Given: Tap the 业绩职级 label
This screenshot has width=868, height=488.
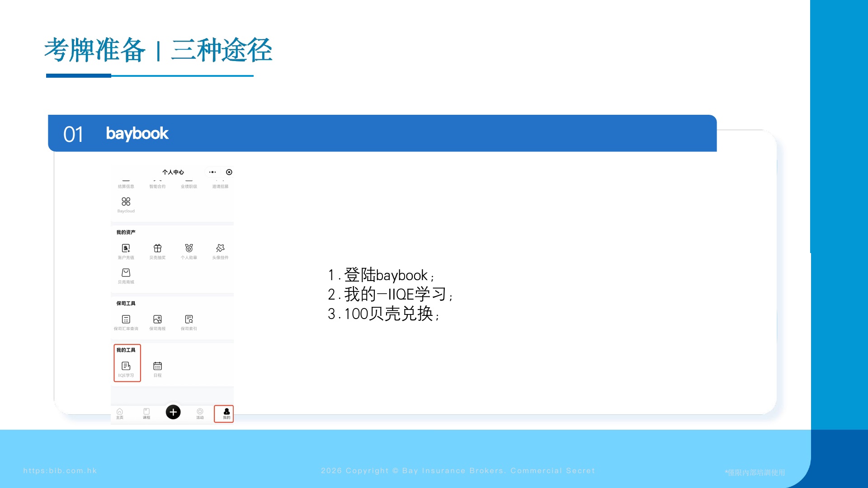Looking at the screenshot, I should tap(189, 187).
